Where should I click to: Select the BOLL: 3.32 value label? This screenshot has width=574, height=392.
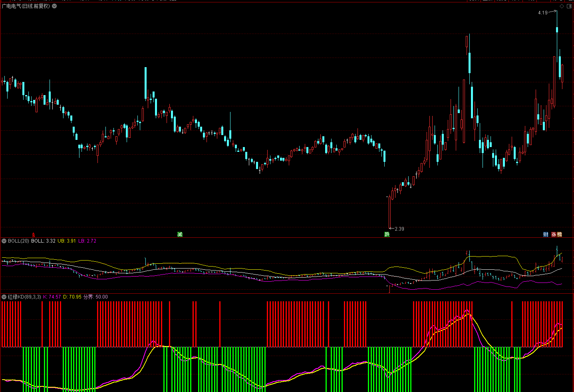tap(44, 241)
